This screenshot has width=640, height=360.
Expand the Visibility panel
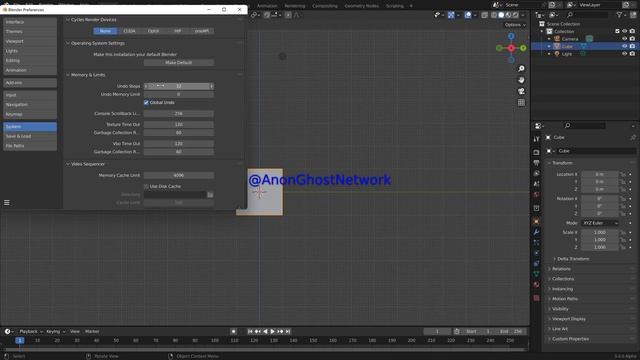click(x=560, y=309)
